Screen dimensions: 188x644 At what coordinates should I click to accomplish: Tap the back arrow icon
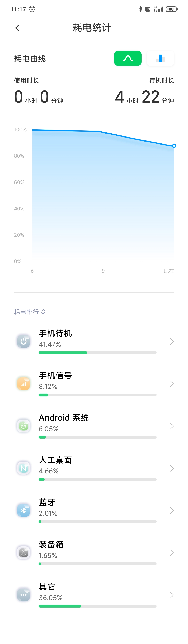tap(20, 28)
